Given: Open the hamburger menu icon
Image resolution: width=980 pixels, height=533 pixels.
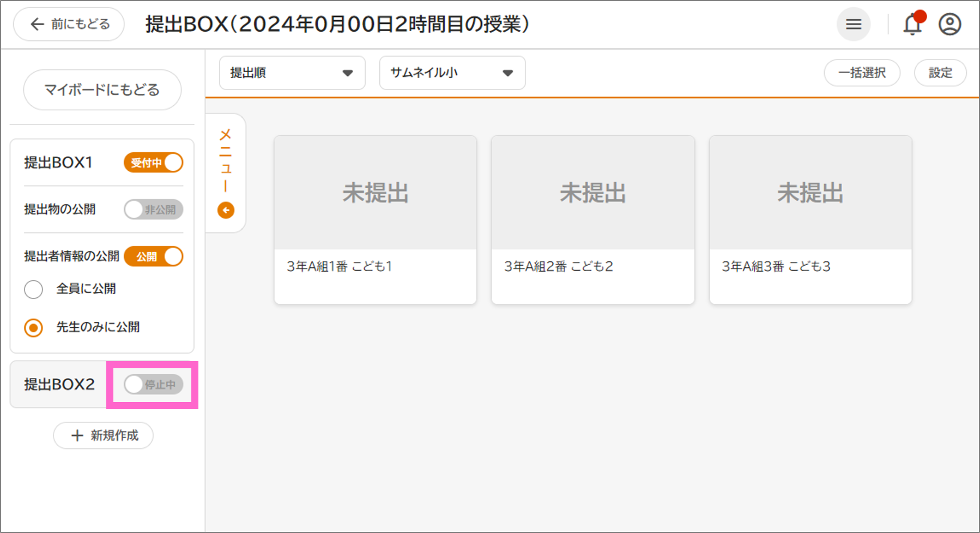Looking at the screenshot, I should (x=853, y=25).
